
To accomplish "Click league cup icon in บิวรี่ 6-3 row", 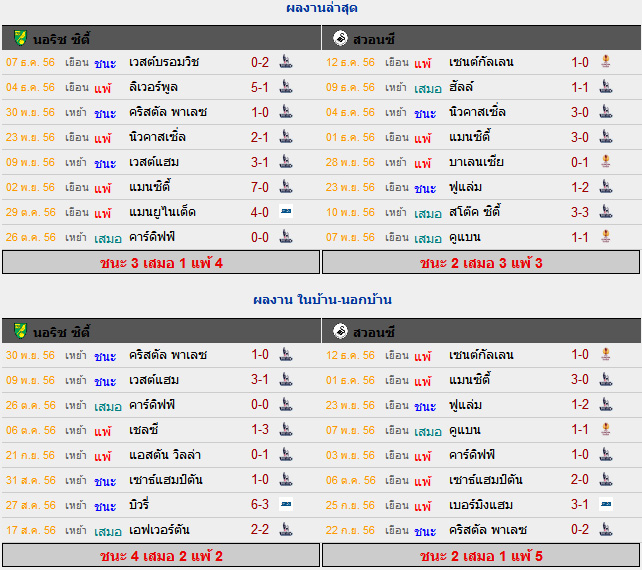I will tap(286, 504).
